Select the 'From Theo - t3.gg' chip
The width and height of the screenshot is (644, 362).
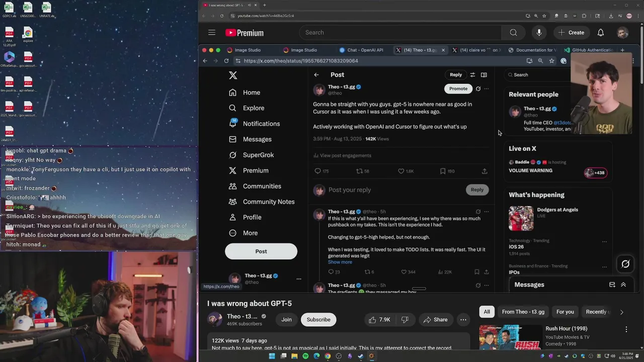tap(523, 312)
